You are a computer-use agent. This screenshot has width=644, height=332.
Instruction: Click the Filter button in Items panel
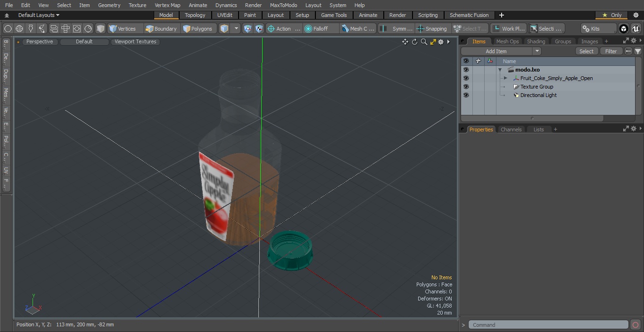(x=611, y=51)
